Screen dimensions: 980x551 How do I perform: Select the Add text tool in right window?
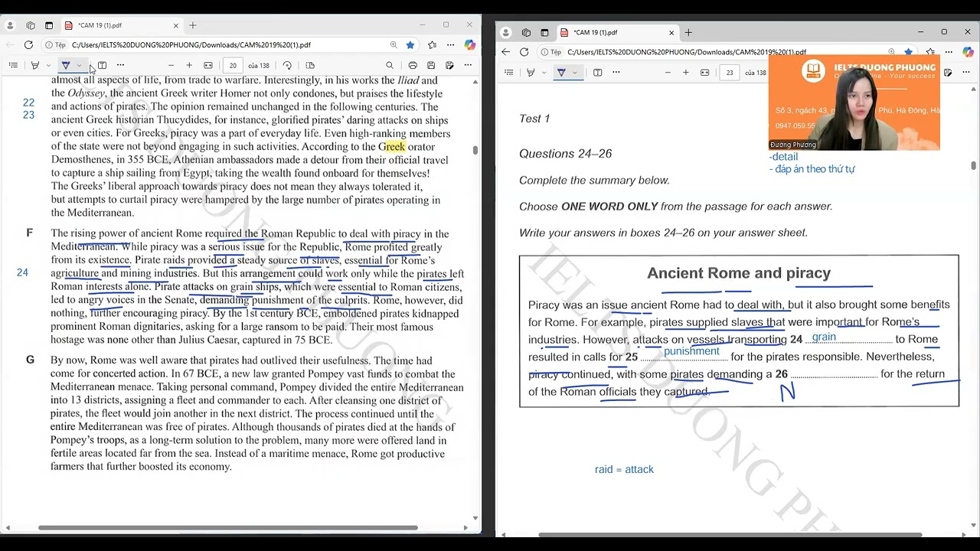point(598,73)
